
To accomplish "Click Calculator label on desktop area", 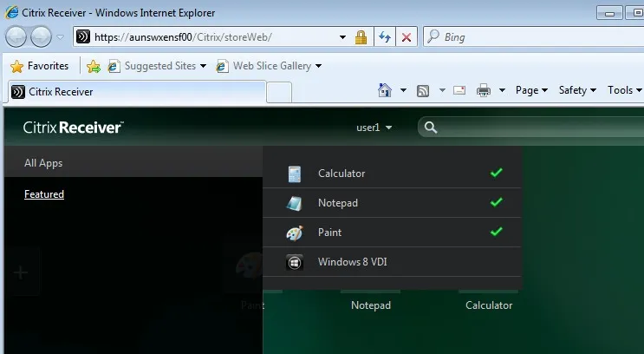I will 489,305.
